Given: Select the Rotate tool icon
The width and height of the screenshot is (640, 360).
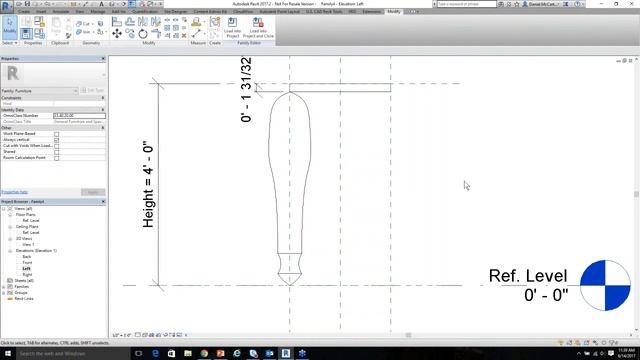Looking at the screenshot, I should (143, 34).
